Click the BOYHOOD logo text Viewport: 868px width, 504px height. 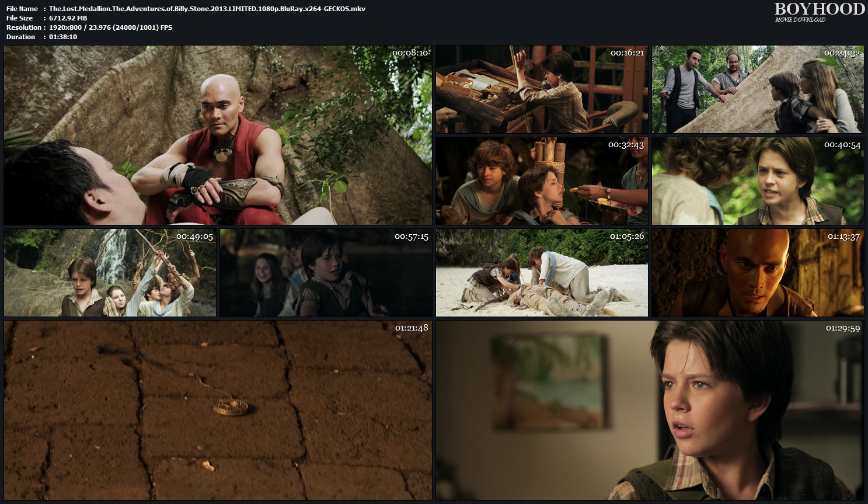pyautogui.click(x=819, y=9)
